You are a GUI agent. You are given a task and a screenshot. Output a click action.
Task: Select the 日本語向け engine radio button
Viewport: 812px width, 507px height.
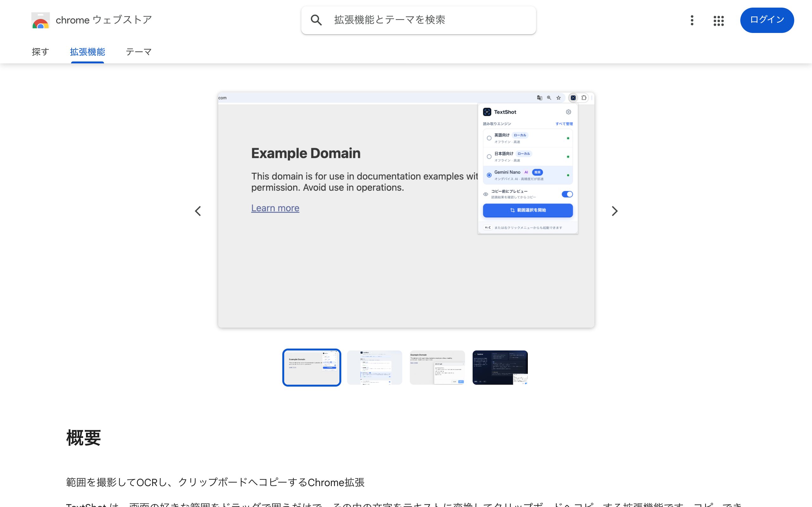click(x=489, y=157)
